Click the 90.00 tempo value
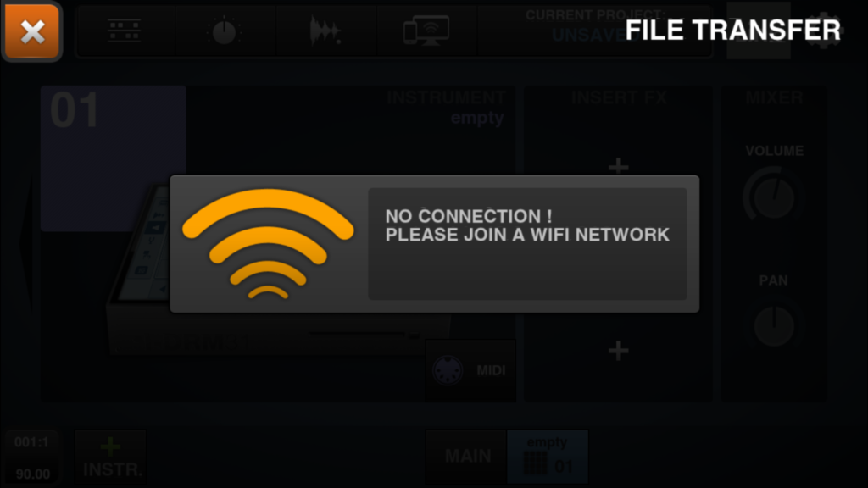Screen dimensions: 868x488 click(33, 474)
